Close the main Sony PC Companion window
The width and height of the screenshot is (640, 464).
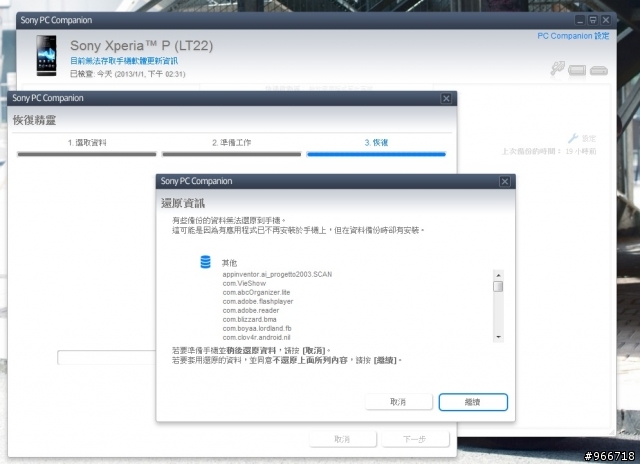pos(606,20)
